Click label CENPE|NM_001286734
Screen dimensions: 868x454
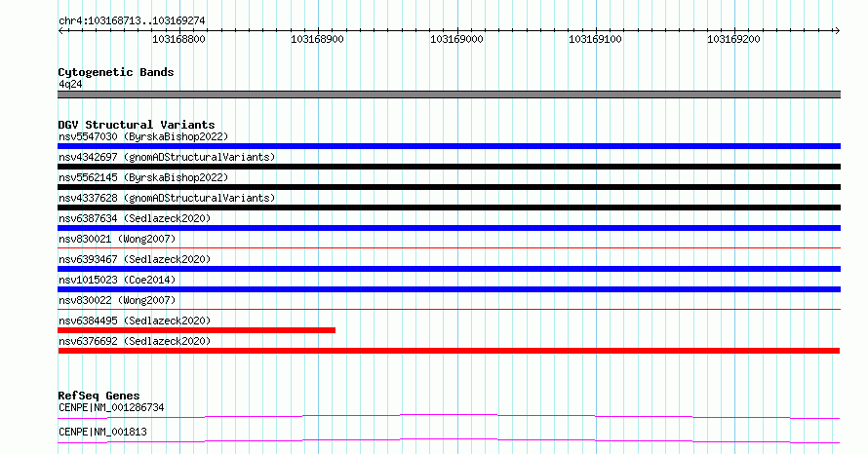(x=111, y=407)
